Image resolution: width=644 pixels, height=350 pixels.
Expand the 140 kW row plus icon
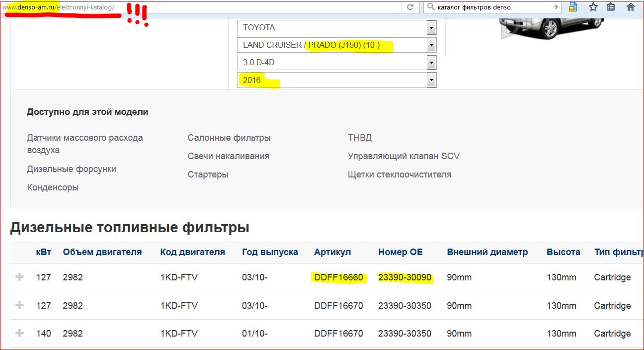pyautogui.click(x=20, y=333)
